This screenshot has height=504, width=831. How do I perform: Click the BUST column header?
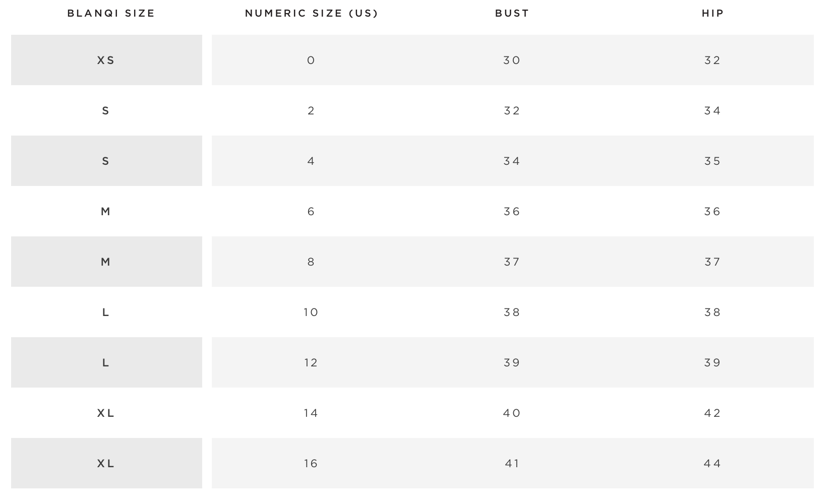tap(512, 14)
